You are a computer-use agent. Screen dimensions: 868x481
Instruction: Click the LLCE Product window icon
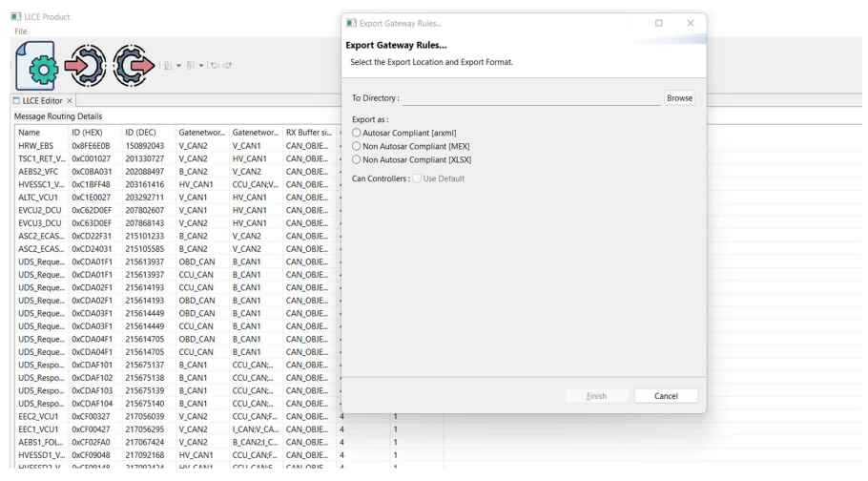click(x=16, y=16)
